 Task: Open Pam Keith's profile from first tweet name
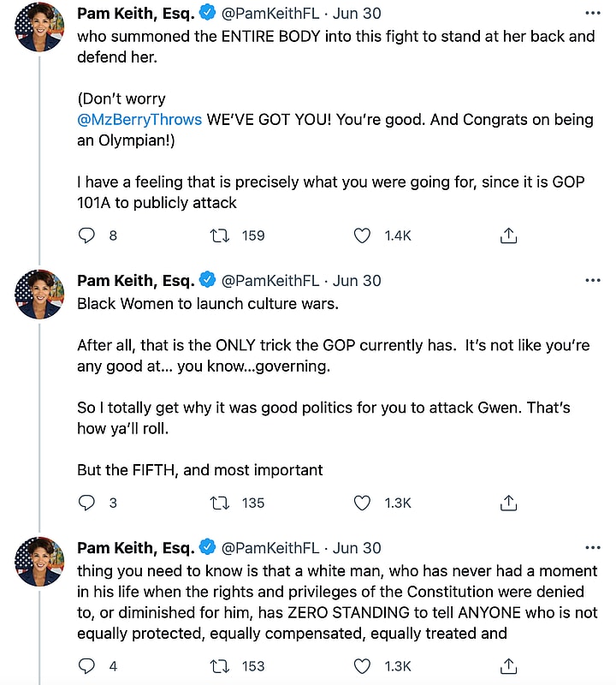pyautogui.click(x=134, y=14)
